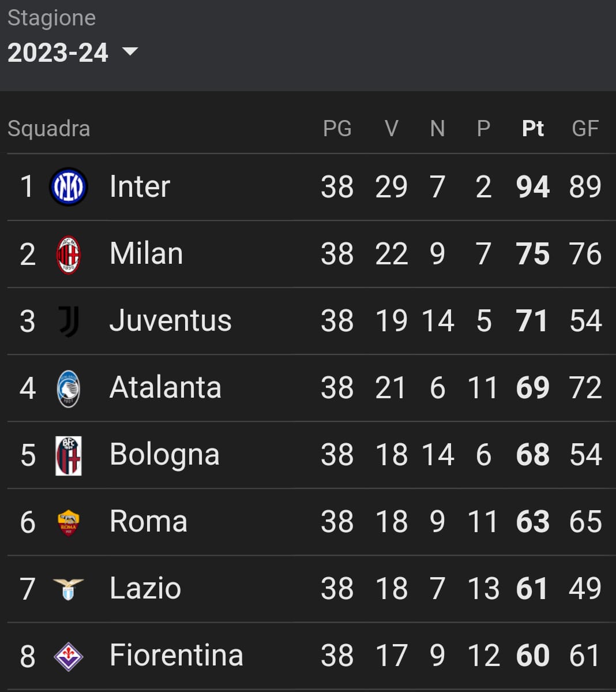Screen dimensions: 616x692
Task: Sort by the GF column header
Action: click(x=585, y=129)
